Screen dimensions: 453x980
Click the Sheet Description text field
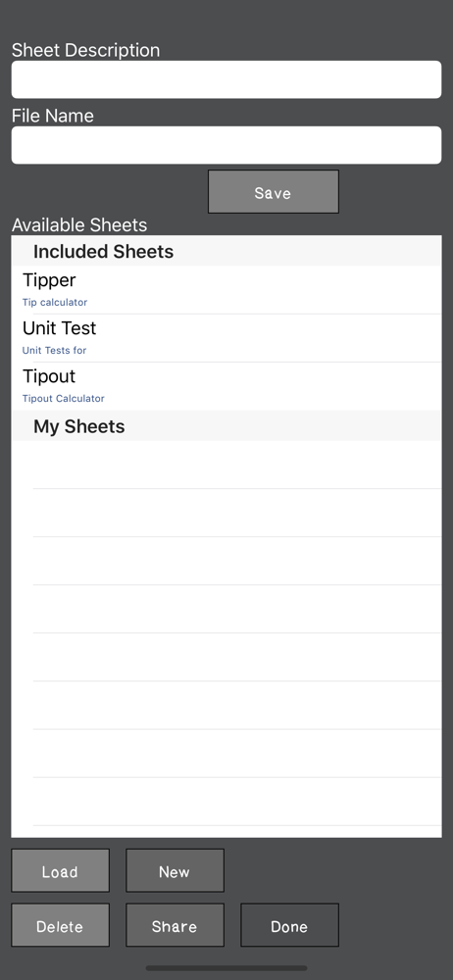pos(226,79)
